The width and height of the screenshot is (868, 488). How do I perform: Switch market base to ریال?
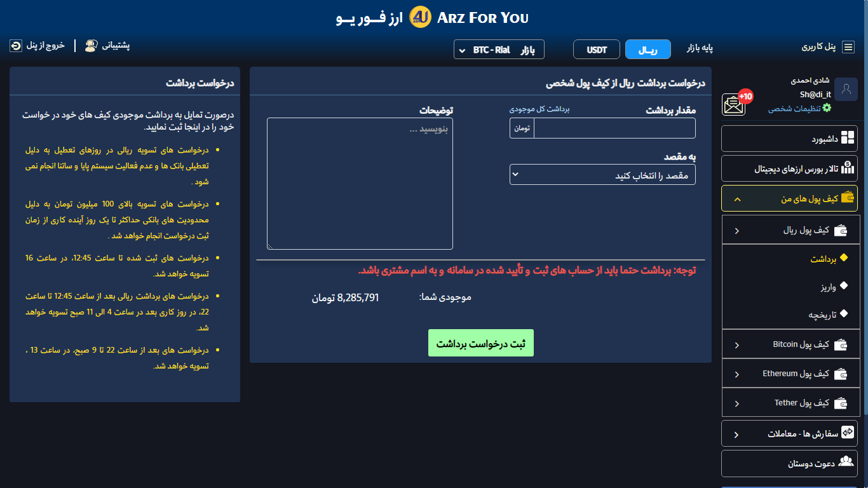[648, 50]
